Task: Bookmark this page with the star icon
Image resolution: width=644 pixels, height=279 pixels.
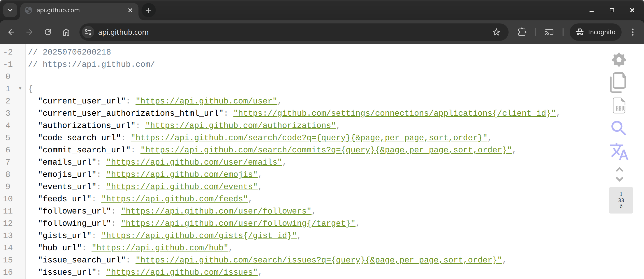Action: (x=496, y=32)
